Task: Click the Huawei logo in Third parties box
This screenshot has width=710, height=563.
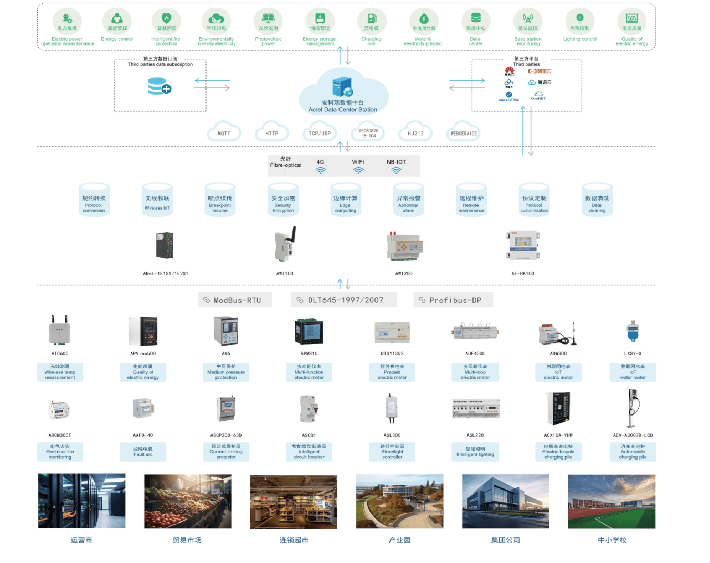Action: point(509,71)
